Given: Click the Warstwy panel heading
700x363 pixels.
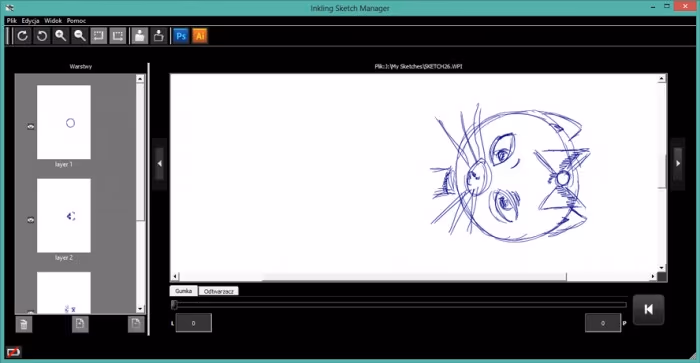Looking at the screenshot, I should coord(81,67).
